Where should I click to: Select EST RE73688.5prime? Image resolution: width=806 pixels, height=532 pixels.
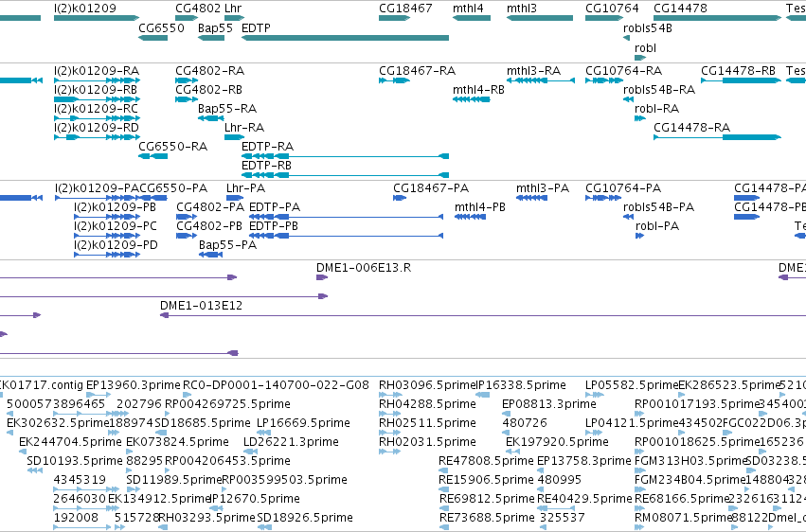click(487, 517)
